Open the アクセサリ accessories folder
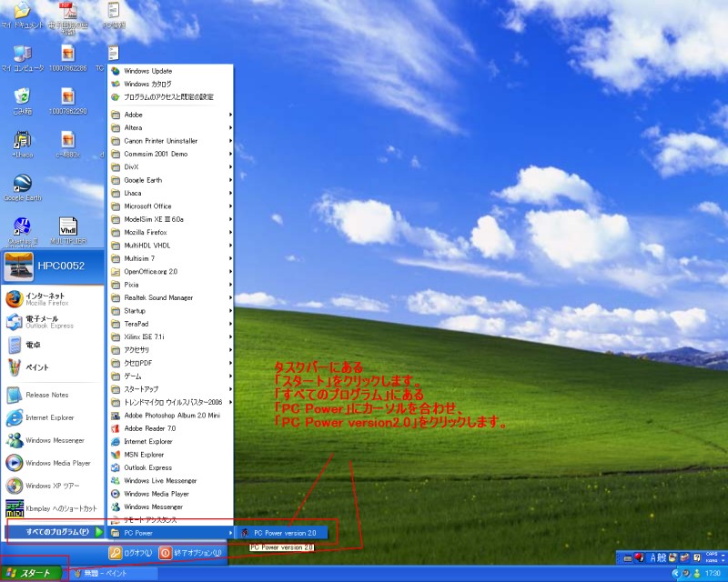The height and width of the screenshot is (582, 728). pyautogui.click(x=170, y=350)
